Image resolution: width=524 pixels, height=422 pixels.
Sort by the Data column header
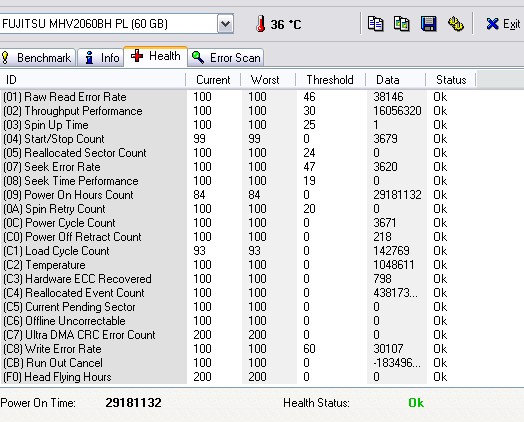point(395,80)
